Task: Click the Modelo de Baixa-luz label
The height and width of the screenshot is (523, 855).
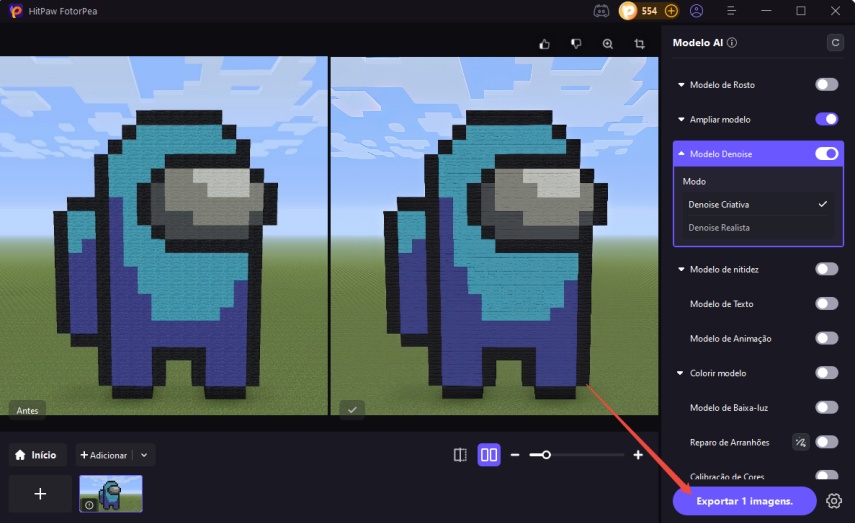Action: [x=728, y=408]
